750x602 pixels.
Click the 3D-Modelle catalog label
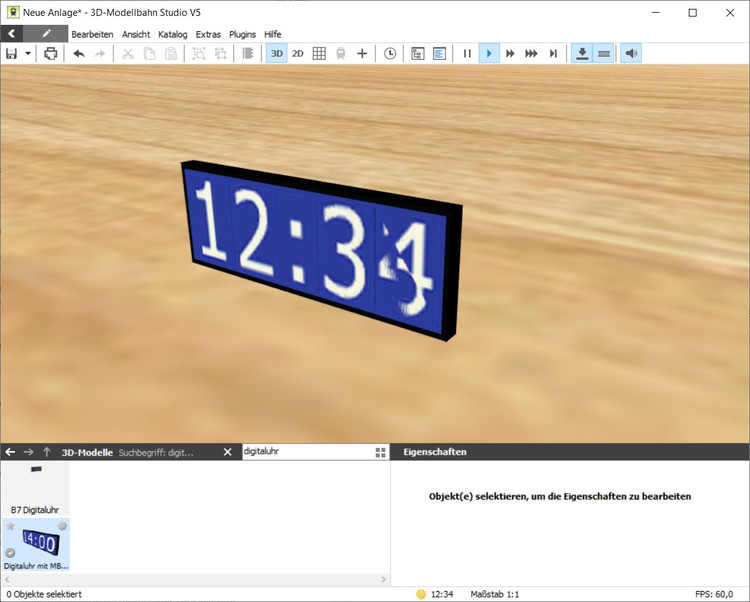point(87,452)
